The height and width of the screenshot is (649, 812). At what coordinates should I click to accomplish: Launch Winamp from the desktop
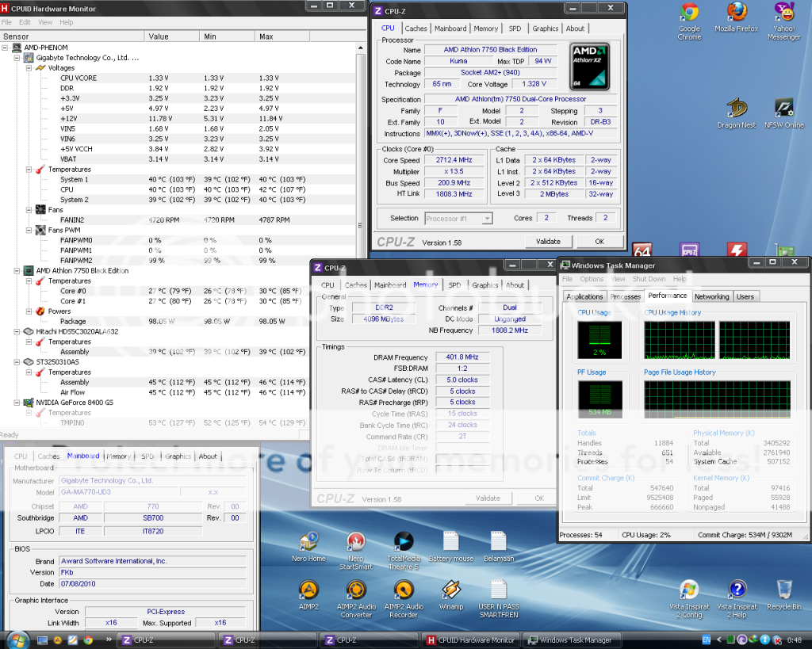pyautogui.click(x=451, y=595)
